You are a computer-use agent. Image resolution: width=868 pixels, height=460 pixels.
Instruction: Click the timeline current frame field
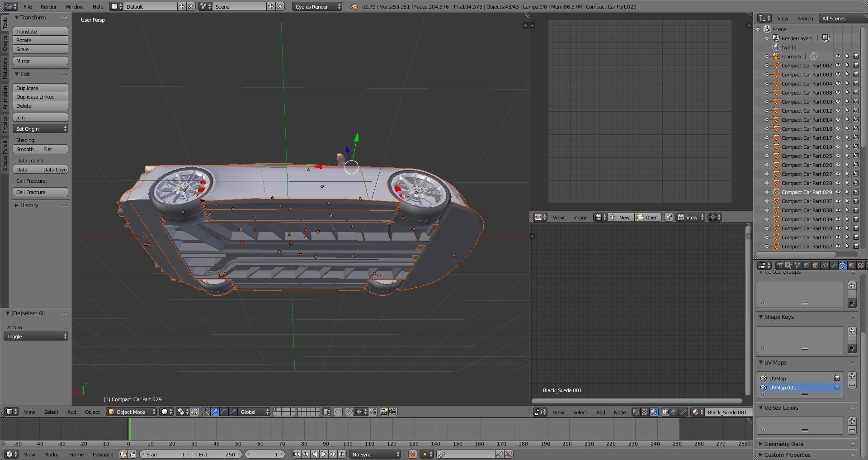click(264, 454)
